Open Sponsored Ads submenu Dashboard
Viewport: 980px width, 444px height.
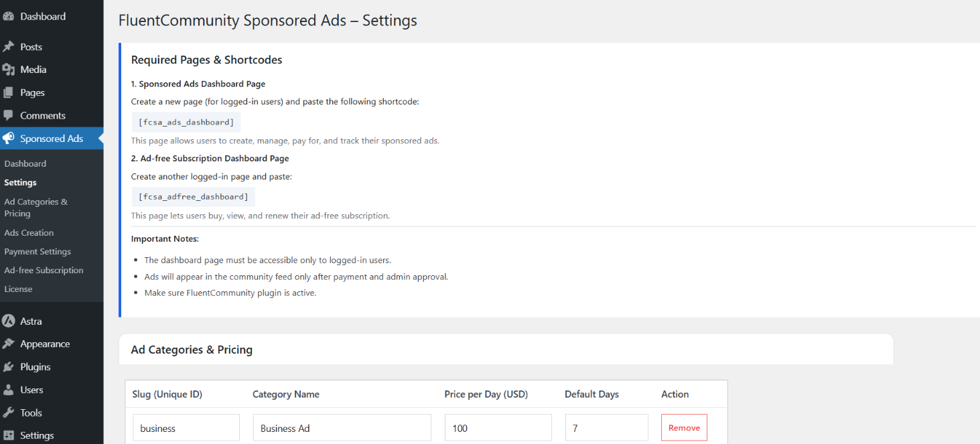(x=25, y=163)
